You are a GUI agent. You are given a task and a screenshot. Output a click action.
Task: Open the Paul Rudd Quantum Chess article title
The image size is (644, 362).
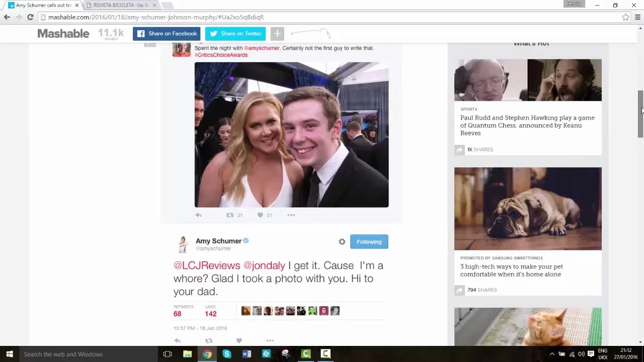point(527,125)
